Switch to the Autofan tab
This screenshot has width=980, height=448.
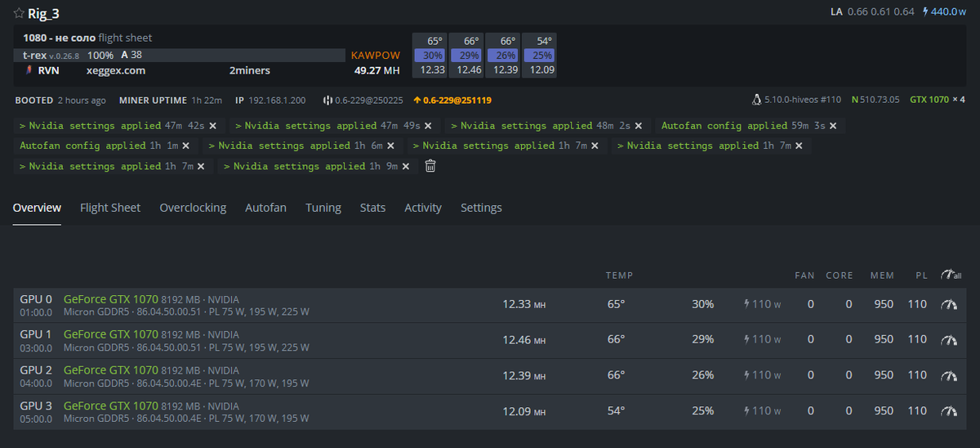265,208
